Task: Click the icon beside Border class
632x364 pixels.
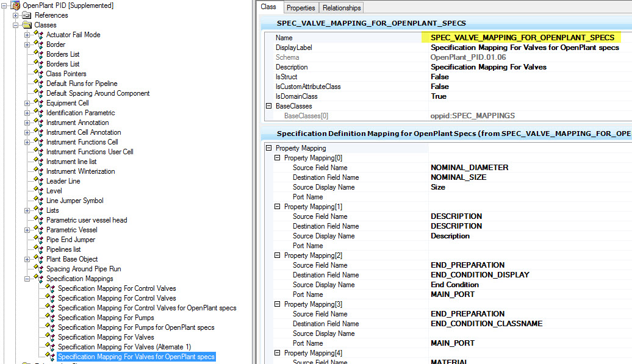Action: 38,45
